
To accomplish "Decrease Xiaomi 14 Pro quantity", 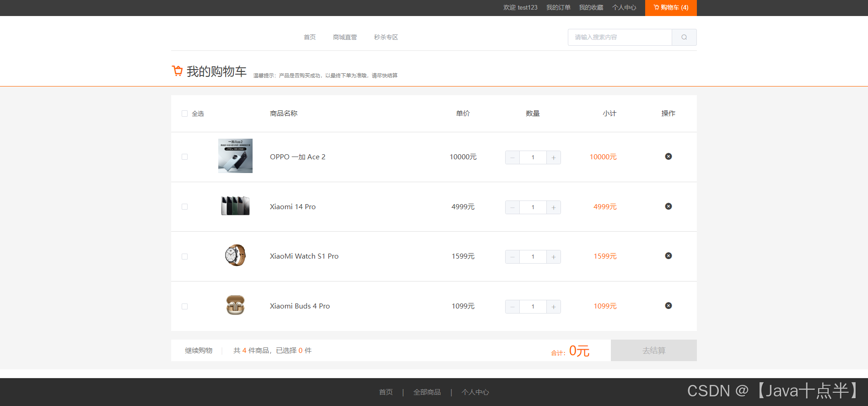I will click(x=512, y=207).
